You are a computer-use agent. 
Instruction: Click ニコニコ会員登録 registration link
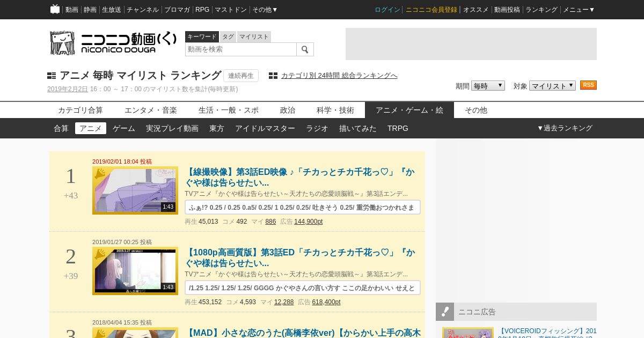(x=431, y=10)
